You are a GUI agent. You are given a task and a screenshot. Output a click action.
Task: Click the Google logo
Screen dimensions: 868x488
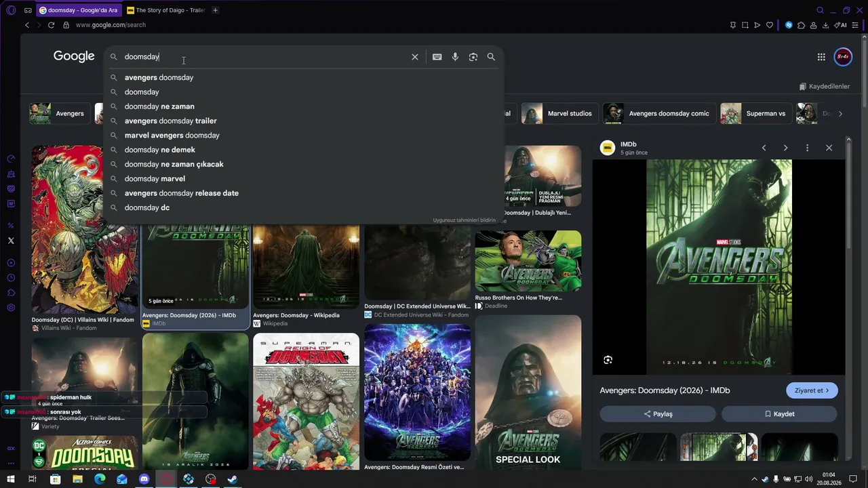click(x=74, y=57)
